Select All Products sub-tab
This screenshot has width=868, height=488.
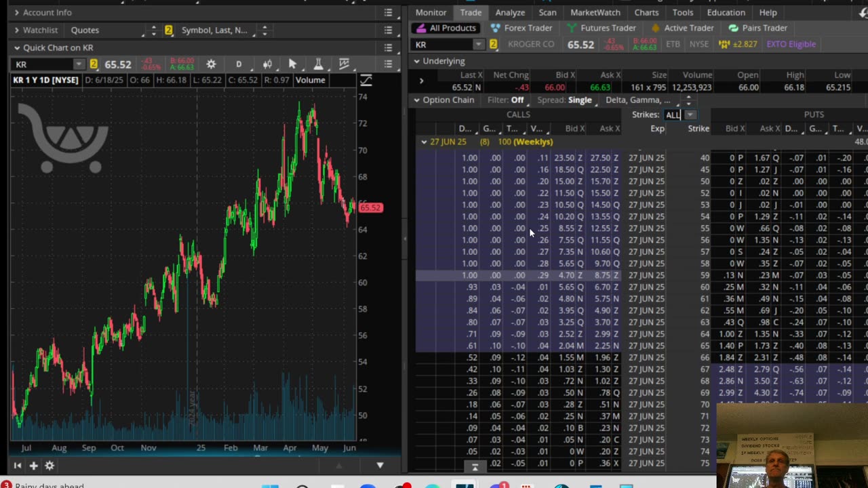point(446,28)
